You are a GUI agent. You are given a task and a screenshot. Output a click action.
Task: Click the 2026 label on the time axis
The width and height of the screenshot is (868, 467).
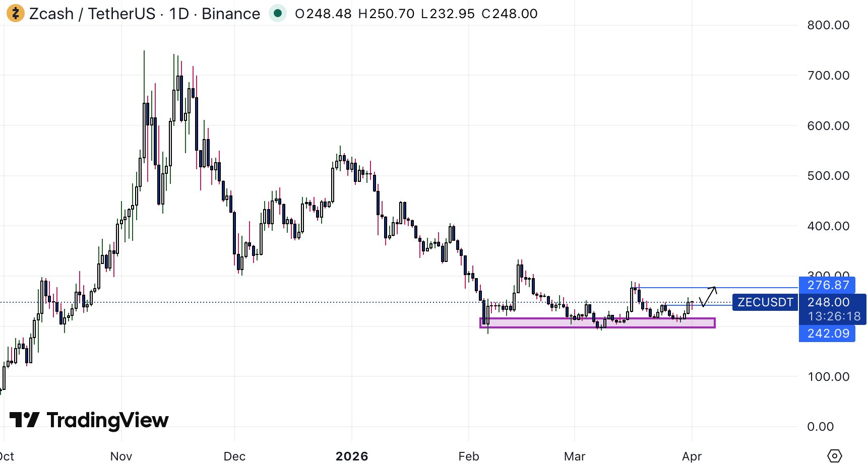[x=352, y=456]
